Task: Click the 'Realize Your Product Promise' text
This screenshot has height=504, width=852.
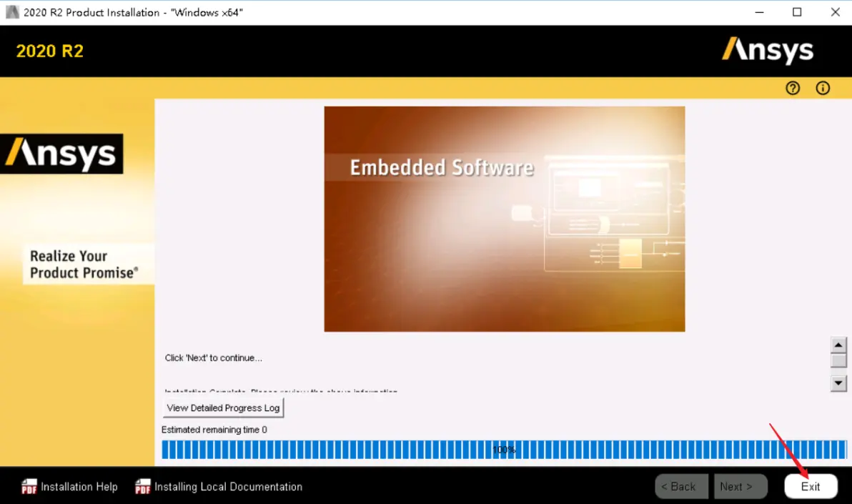Action: 84,265
